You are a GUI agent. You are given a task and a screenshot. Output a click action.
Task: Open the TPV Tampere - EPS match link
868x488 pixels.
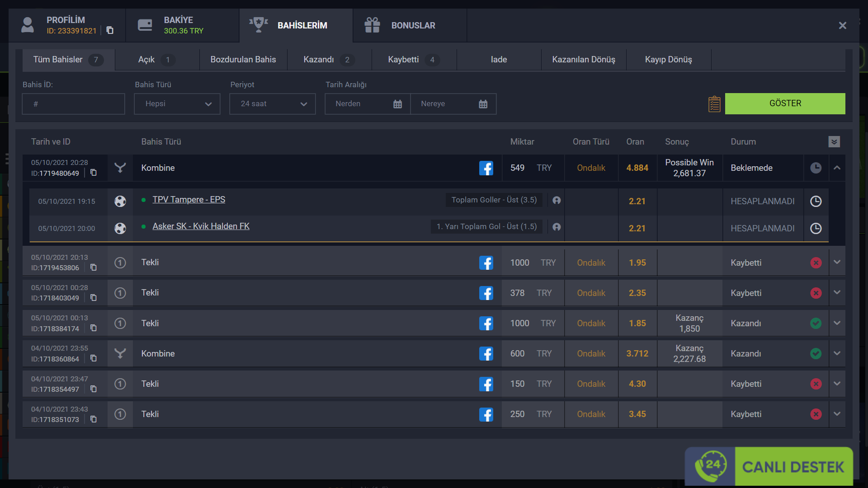[189, 200]
